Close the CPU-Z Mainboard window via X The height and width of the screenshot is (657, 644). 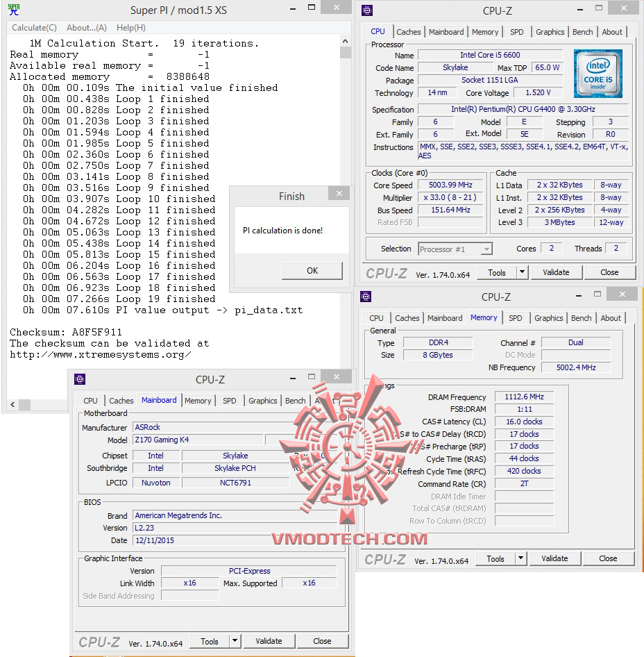pos(337,376)
